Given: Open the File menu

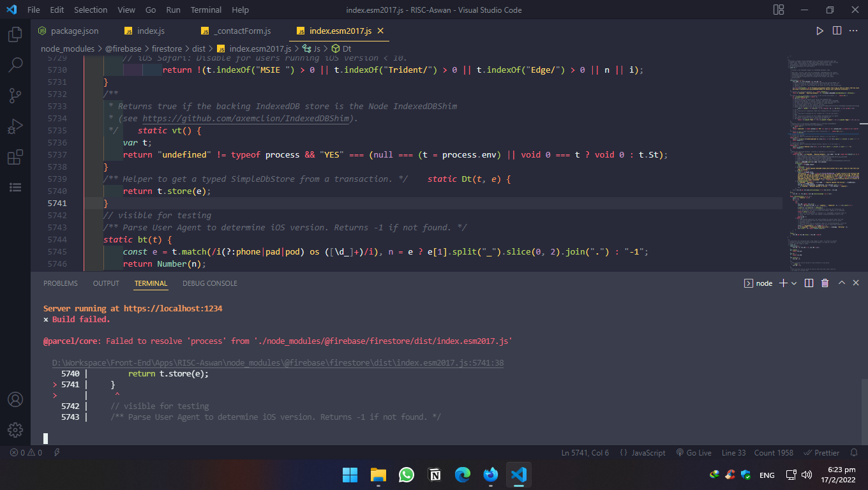Looking at the screenshot, I should click(x=34, y=10).
